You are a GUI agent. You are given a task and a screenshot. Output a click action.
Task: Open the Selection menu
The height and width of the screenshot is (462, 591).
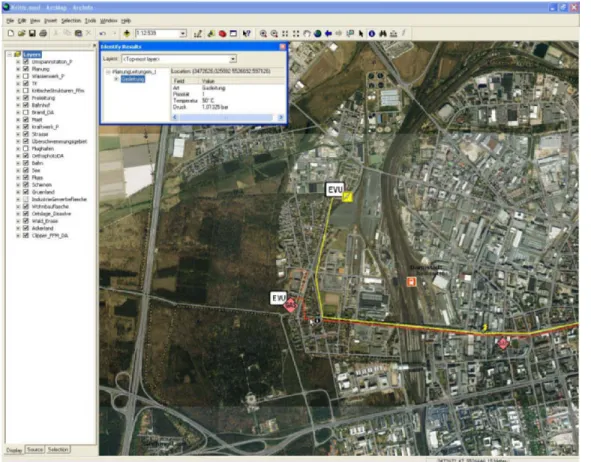coord(71,21)
